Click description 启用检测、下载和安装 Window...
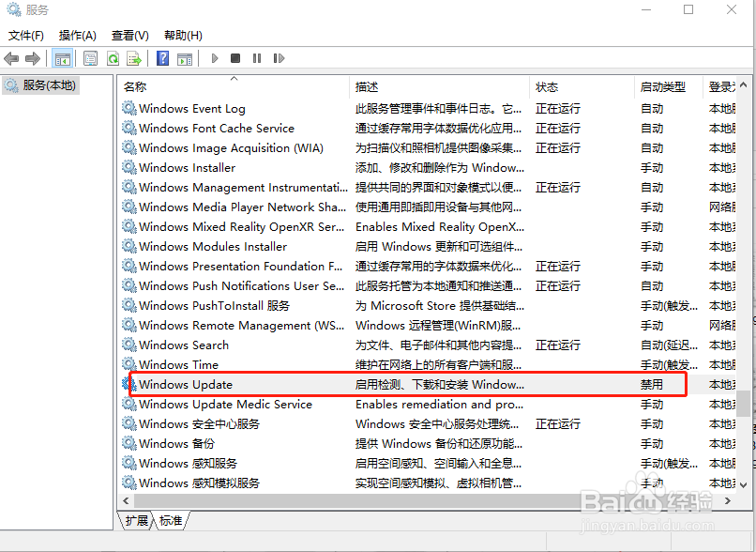756x552 pixels. (440, 385)
